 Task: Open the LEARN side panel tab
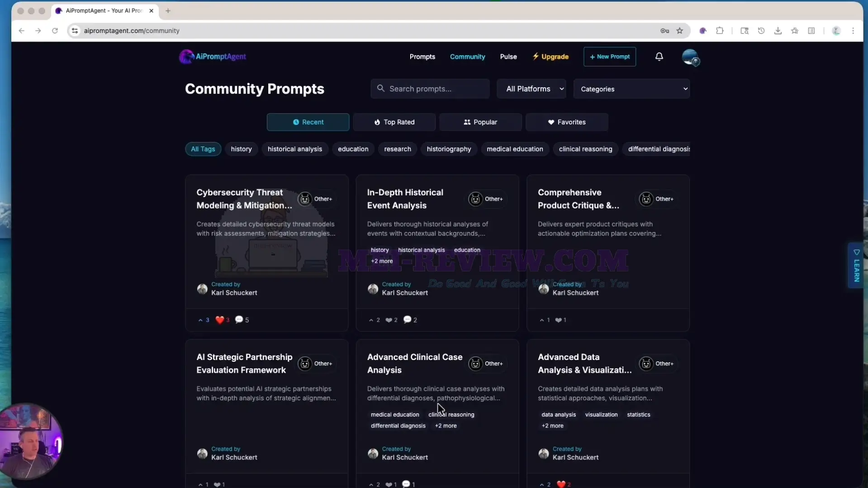(856, 265)
